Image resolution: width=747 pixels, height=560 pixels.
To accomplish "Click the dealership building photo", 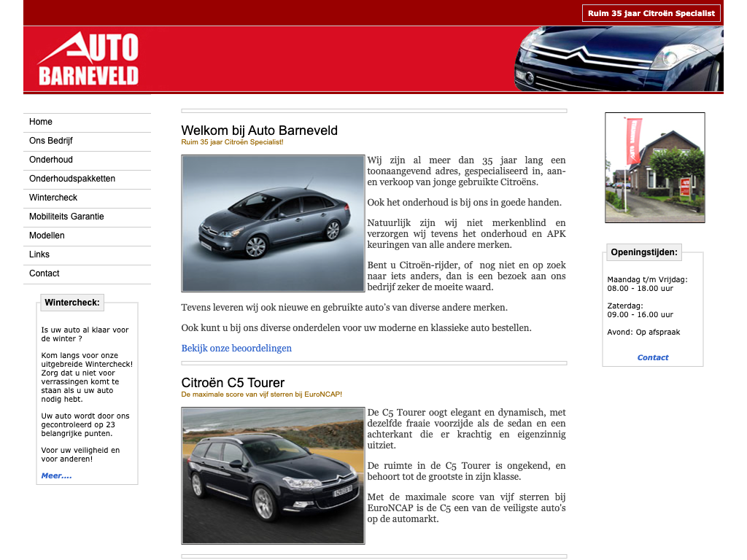I will coord(654,168).
